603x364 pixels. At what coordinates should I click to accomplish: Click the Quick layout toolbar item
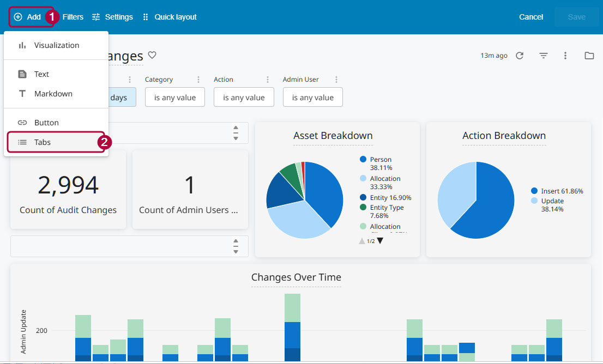pos(170,17)
